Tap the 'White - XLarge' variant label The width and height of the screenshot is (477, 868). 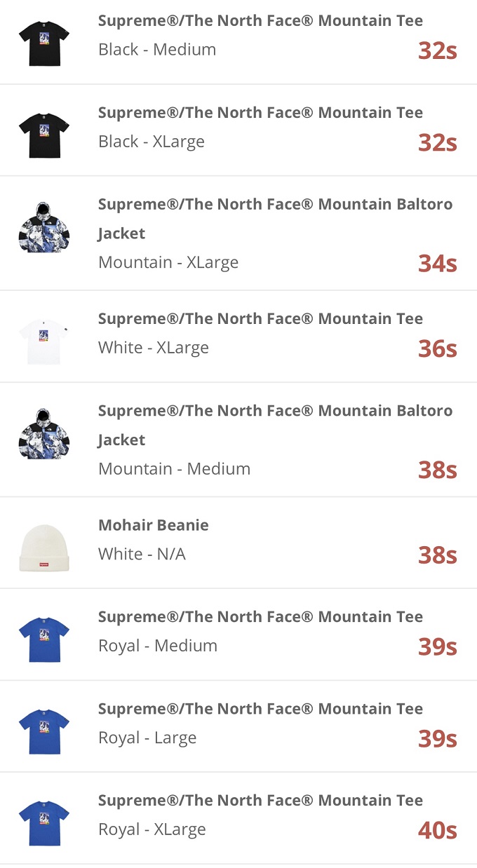coord(154,348)
